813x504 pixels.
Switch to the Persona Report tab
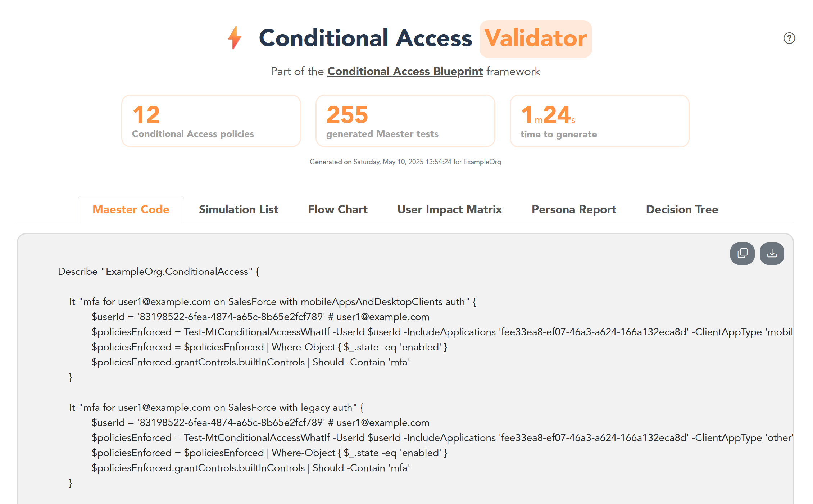(574, 209)
